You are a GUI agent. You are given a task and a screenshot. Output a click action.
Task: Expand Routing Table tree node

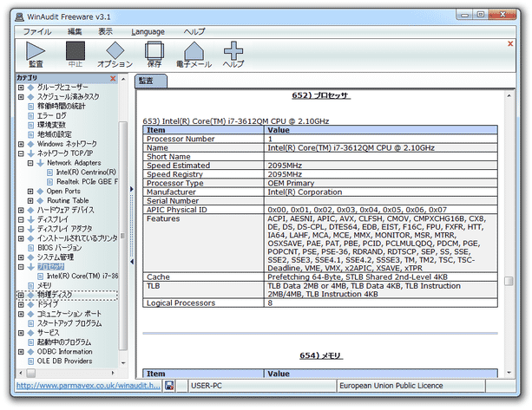coord(30,201)
